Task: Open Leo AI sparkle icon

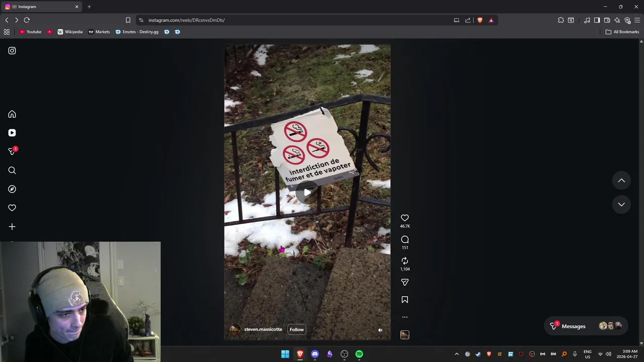Action: coord(617,20)
